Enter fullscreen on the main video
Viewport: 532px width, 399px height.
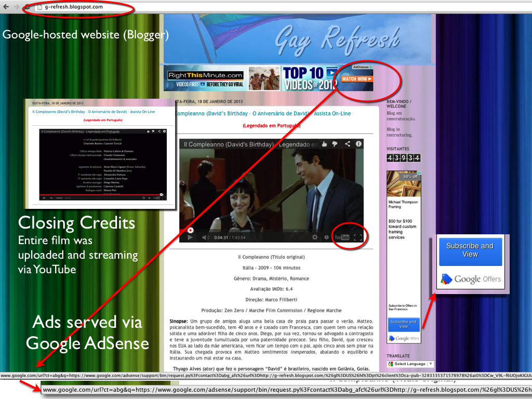[x=358, y=237]
